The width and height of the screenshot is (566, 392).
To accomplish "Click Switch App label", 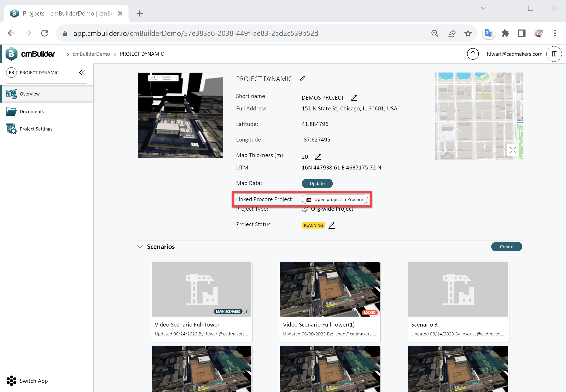I will (x=34, y=381).
